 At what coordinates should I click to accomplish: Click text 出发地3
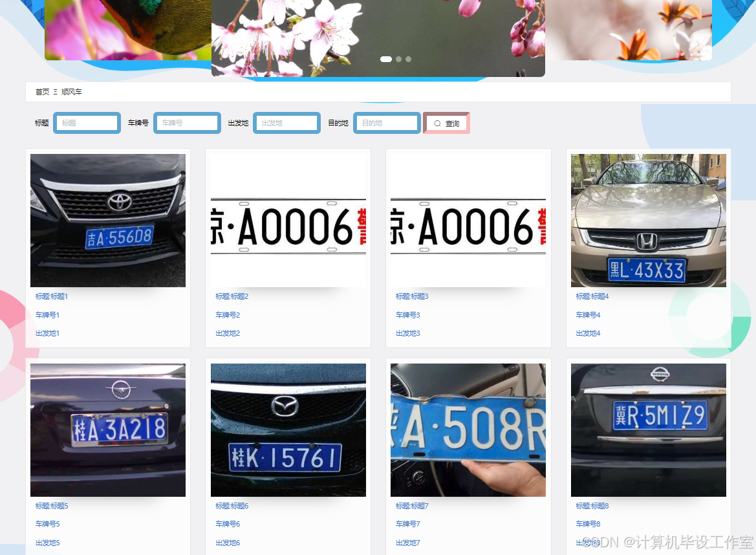(408, 333)
